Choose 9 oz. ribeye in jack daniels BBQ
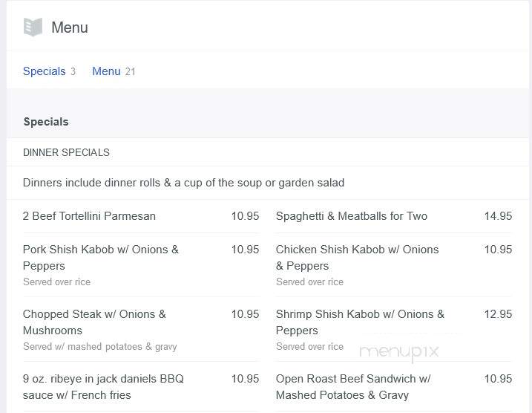 click(103, 386)
